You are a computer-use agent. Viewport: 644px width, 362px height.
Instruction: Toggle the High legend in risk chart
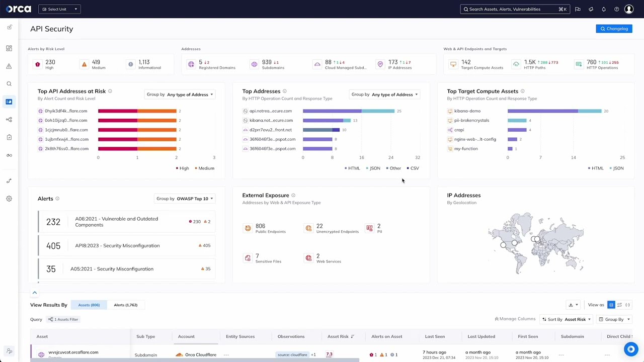[x=183, y=168]
